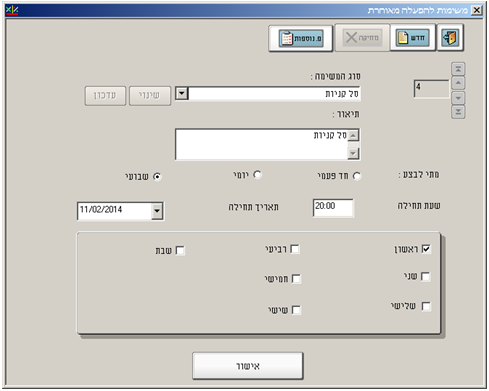This screenshot has width=489, height=391.
Task: Check the שישי Friday checkbox
Action: (296, 310)
